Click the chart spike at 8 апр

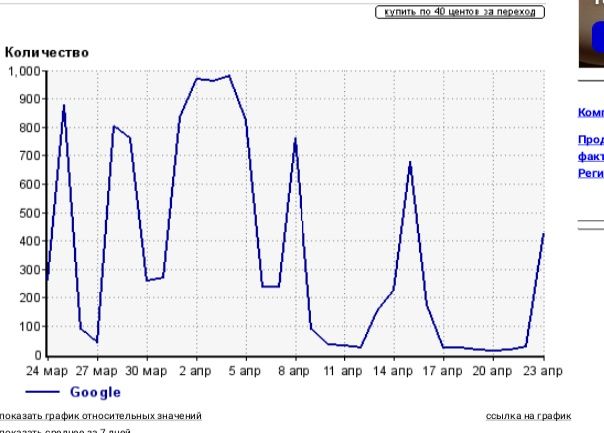click(295, 139)
